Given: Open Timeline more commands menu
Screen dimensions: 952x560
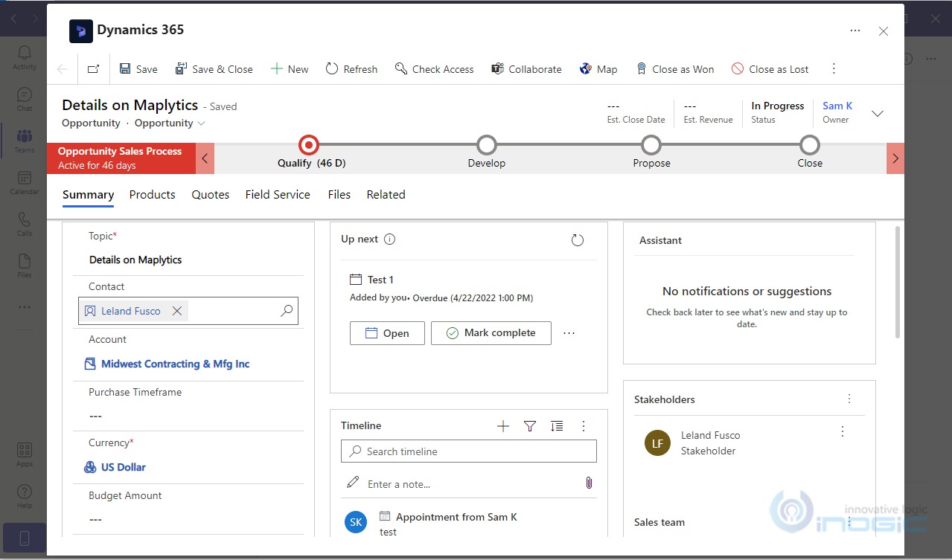Looking at the screenshot, I should (x=584, y=426).
